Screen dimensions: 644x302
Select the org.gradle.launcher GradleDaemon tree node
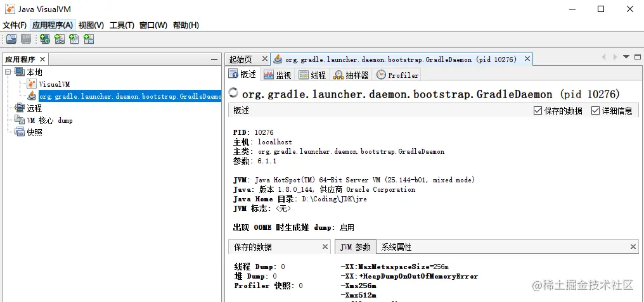[x=130, y=96]
